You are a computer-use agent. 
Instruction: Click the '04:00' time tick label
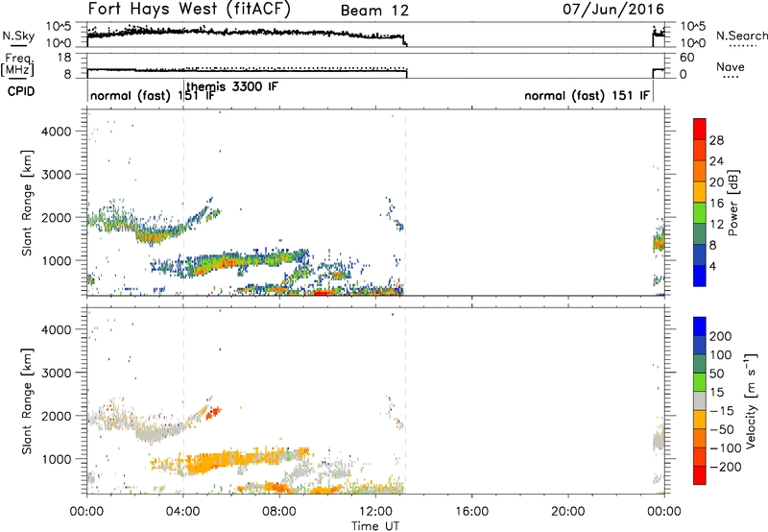[x=183, y=512]
